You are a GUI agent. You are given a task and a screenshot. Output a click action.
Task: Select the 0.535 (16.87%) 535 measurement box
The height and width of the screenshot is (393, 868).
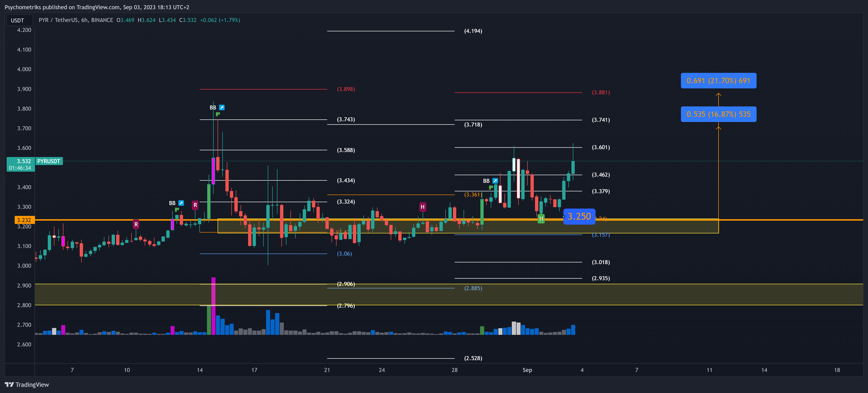pyautogui.click(x=718, y=114)
